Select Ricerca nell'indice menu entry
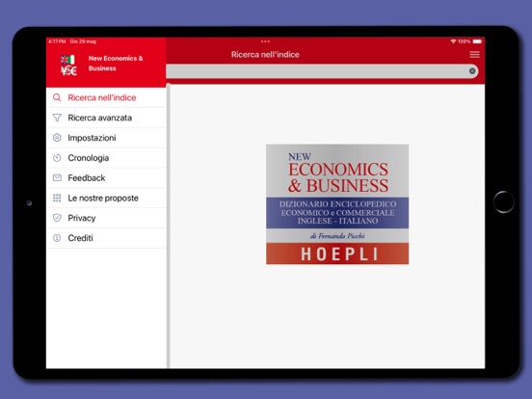Viewport: 532px width, 399px height. pyautogui.click(x=106, y=97)
